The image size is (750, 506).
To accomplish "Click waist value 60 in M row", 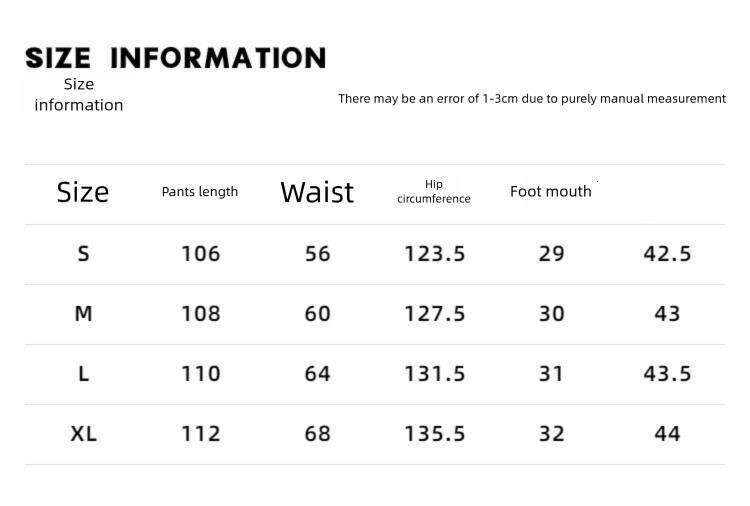I will click(317, 314).
